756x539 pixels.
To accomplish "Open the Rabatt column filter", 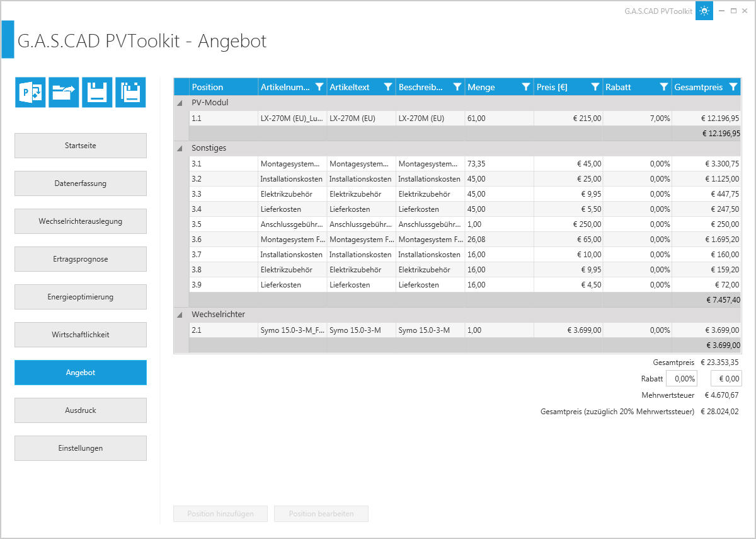I will pyautogui.click(x=664, y=87).
